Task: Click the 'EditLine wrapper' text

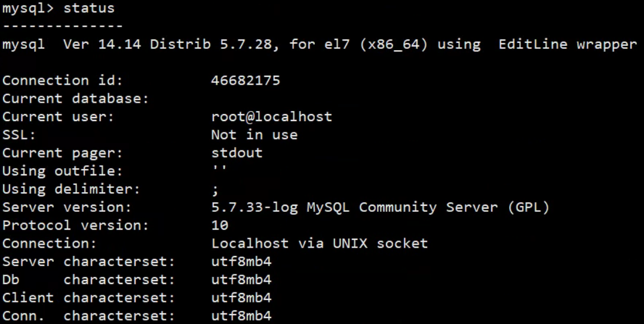Action: pos(568,45)
